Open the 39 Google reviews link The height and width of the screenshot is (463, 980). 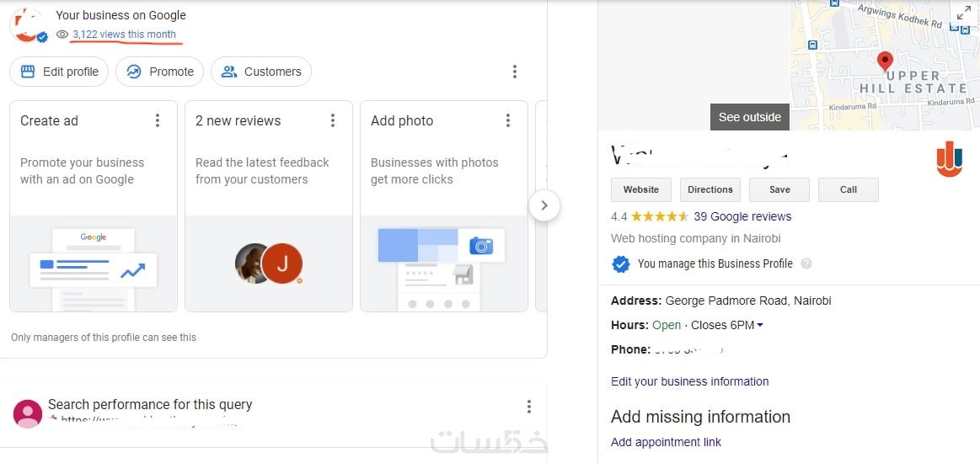742,216
